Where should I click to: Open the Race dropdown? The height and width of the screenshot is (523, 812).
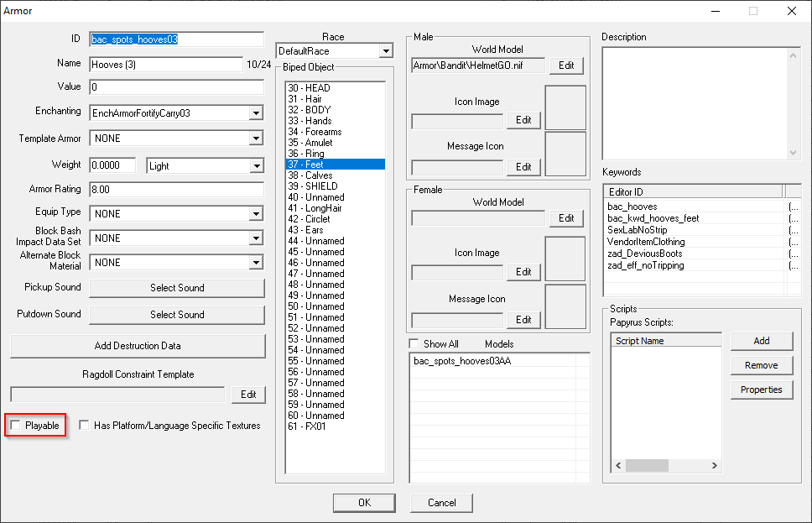[386, 51]
